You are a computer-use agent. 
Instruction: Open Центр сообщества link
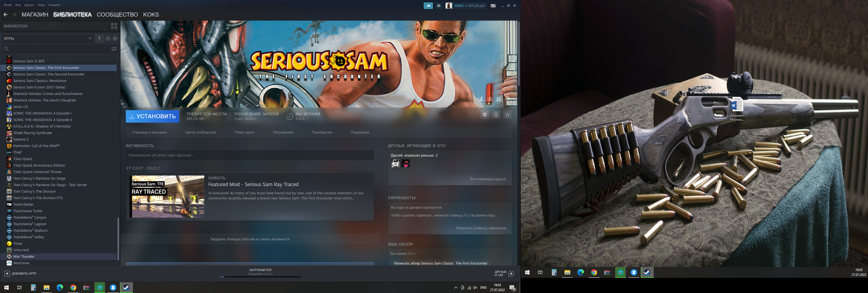click(x=200, y=132)
